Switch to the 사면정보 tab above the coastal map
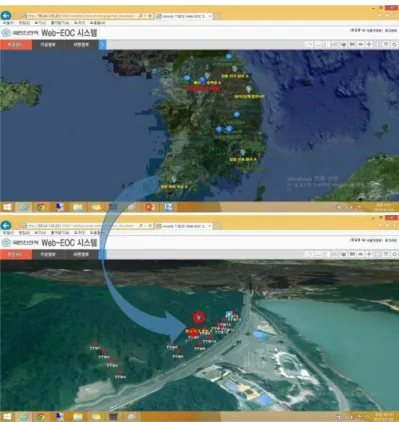399x422 pixels. [81, 254]
